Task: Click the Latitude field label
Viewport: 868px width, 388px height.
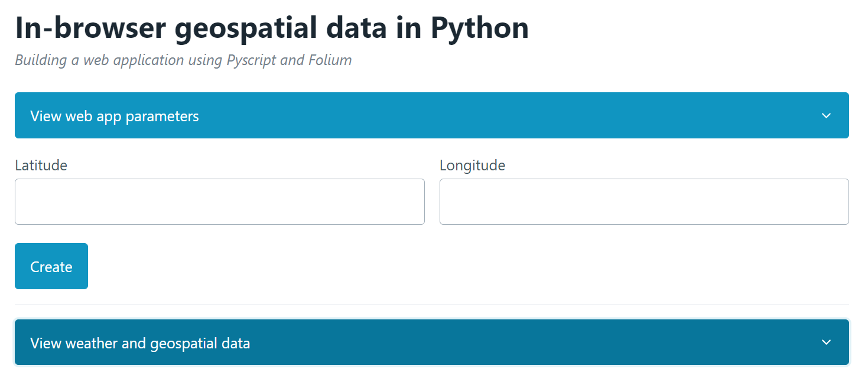Action: click(x=41, y=165)
